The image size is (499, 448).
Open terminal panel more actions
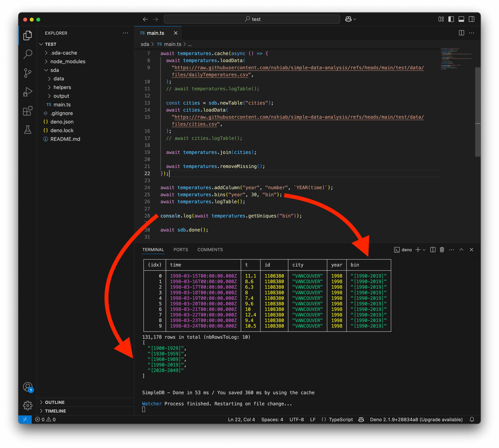pyautogui.click(x=451, y=250)
